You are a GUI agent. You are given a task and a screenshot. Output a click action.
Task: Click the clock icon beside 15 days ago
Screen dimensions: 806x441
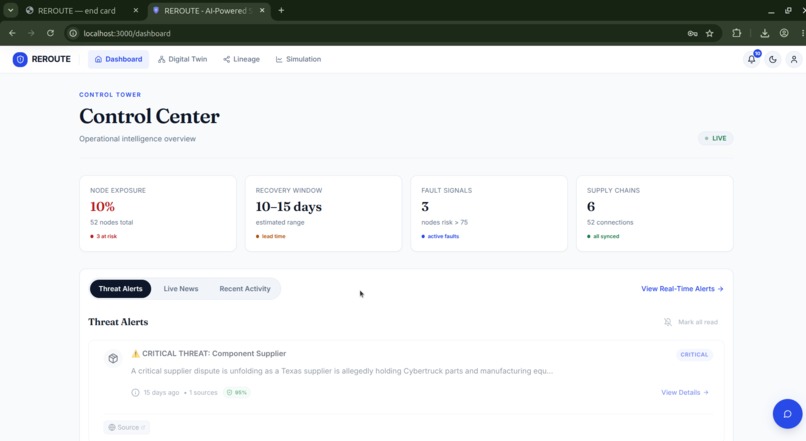135,393
